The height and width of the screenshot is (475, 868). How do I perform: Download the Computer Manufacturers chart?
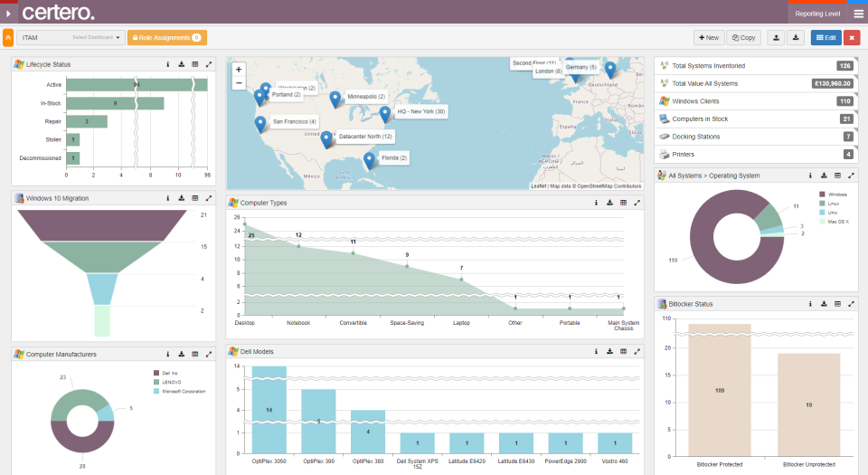coord(181,354)
